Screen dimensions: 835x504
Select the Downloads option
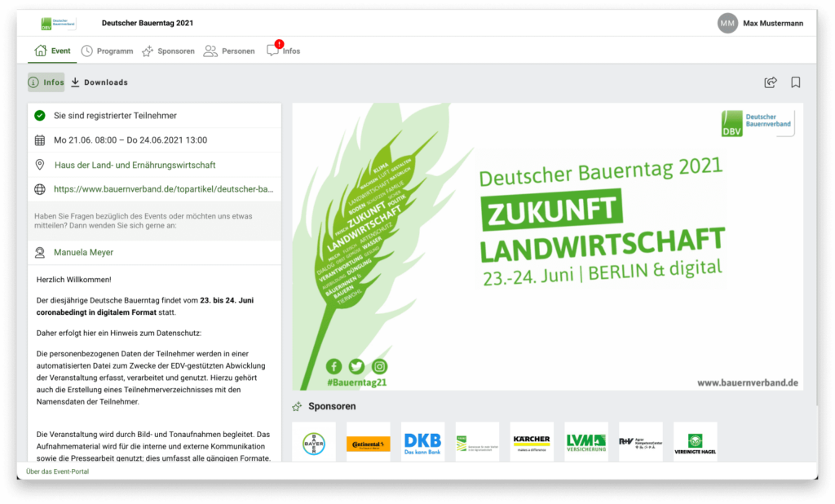click(100, 82)
